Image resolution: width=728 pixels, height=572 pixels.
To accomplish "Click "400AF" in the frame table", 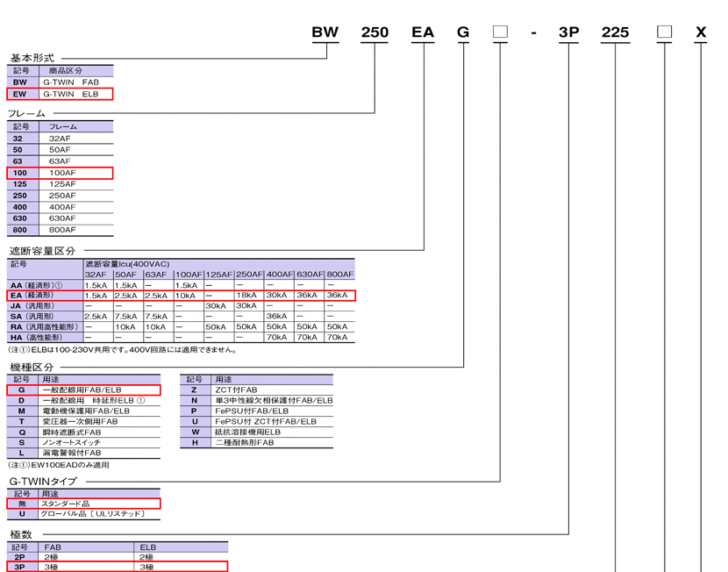I will (62, 207).
